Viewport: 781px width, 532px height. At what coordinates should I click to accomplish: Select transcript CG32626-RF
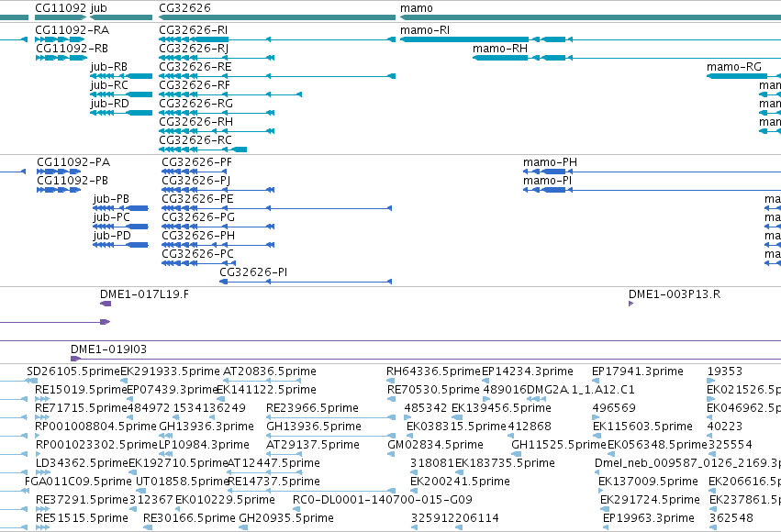point(195,85)
